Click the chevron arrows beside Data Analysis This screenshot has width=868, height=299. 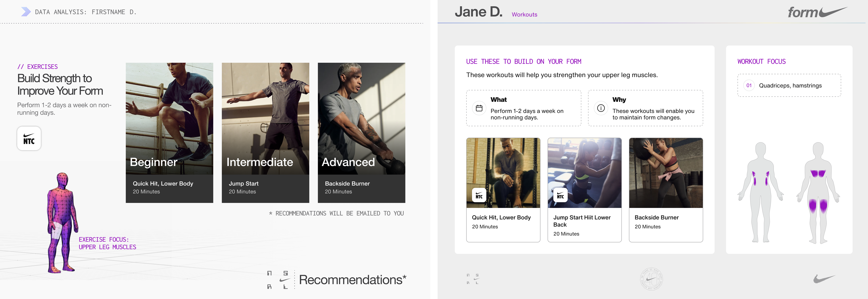[x=26, y=12]
